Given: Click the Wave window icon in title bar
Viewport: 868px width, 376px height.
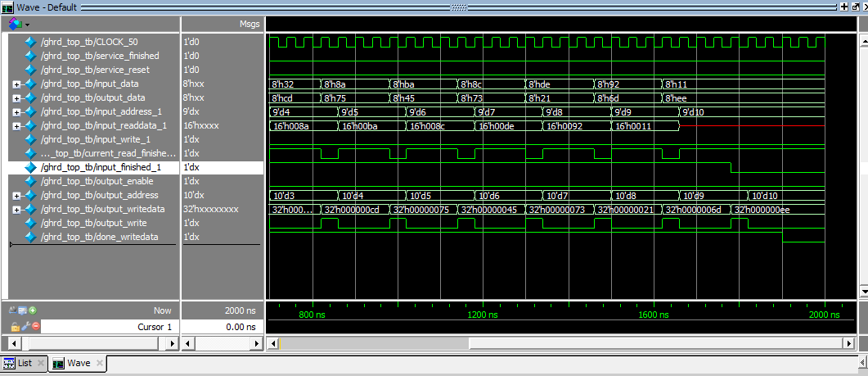Looking at the screenshot, I should (x=7, y=7).
